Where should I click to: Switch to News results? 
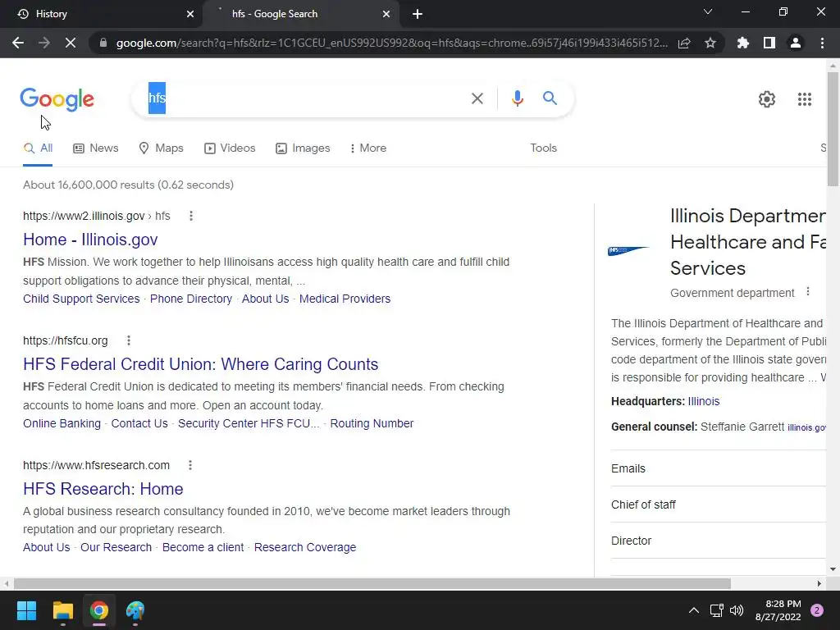coord(96,148)
